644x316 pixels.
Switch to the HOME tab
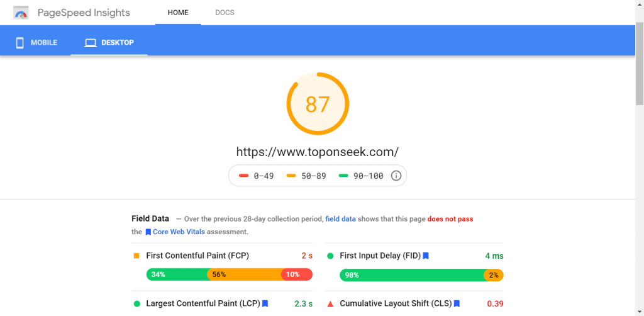(178, 13)
